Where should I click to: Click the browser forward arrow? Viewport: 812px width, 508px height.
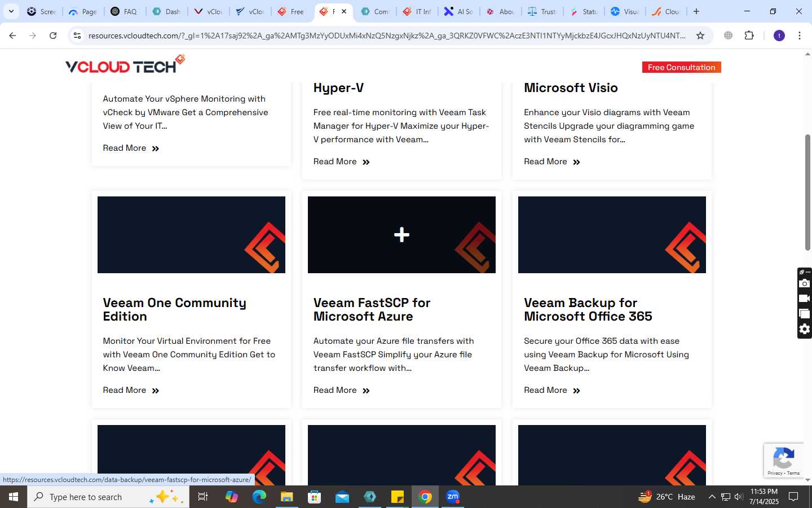[x=33, y=36]
